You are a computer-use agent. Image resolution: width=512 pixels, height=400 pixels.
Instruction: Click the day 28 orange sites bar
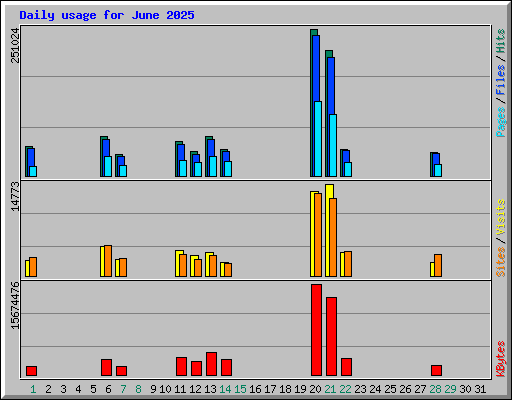tap(438, 265)
